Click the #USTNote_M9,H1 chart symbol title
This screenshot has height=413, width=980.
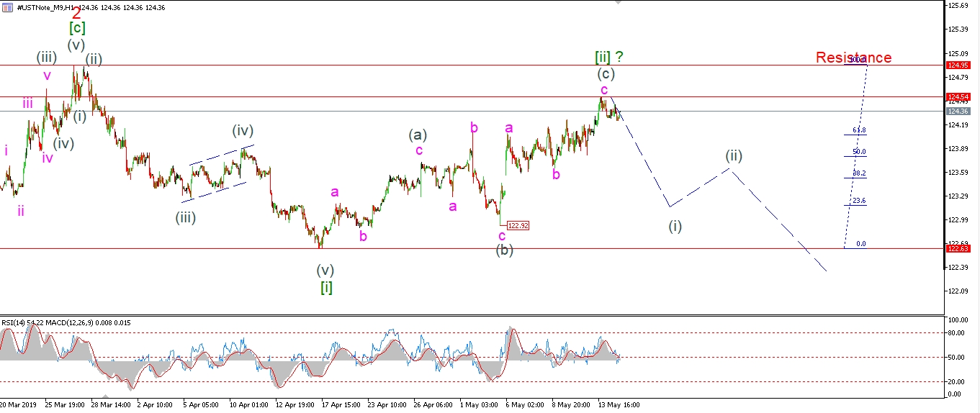point(42,7)
